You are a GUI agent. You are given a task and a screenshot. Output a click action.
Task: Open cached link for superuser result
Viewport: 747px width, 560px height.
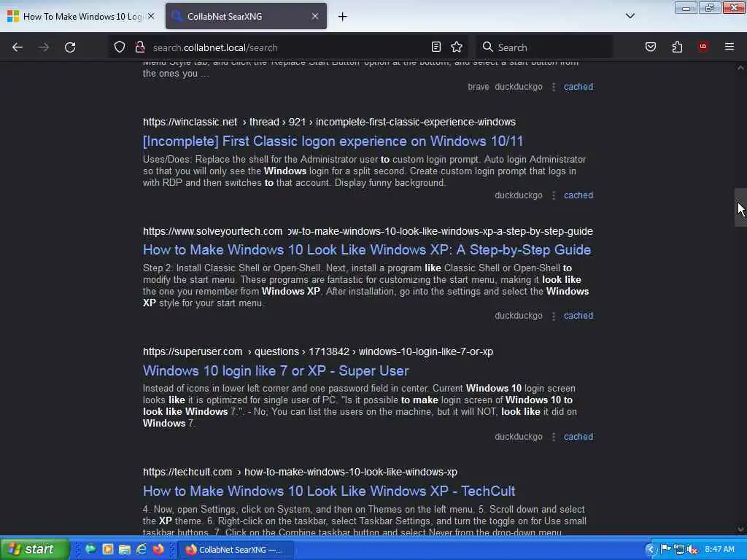point(578,437)
